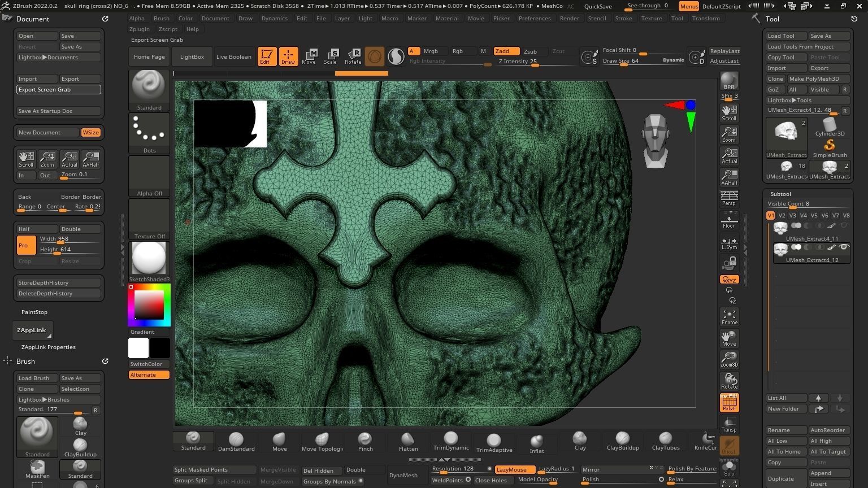Open the Zplugin menu
The width and height of the screenshot is (868, 488).
point(139,29)
